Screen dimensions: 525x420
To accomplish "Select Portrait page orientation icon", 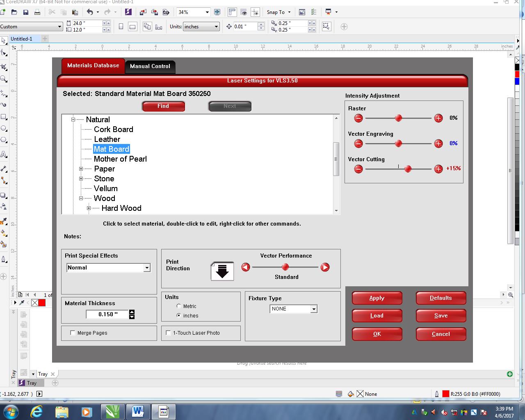I will click(x=121, y=27).
